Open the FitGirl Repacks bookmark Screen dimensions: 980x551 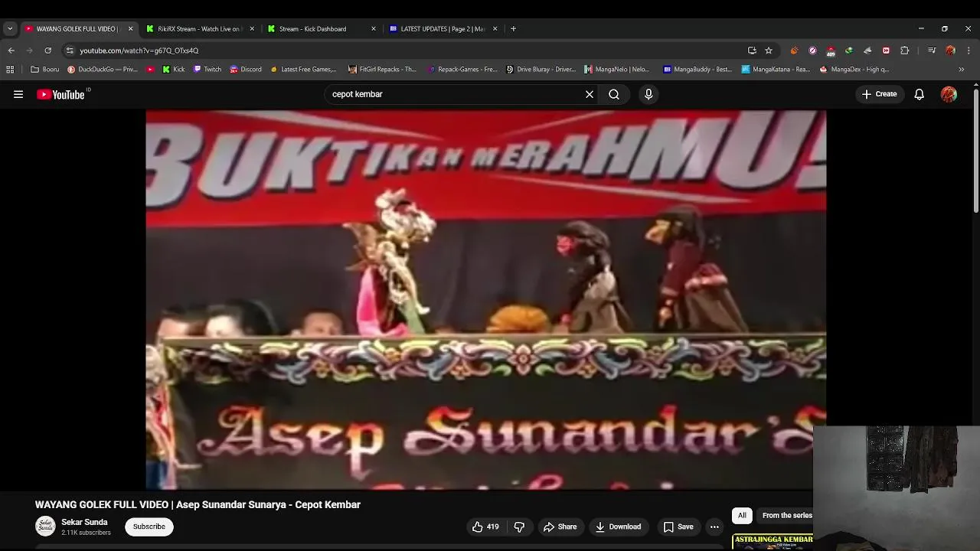(x=383, y=70)
